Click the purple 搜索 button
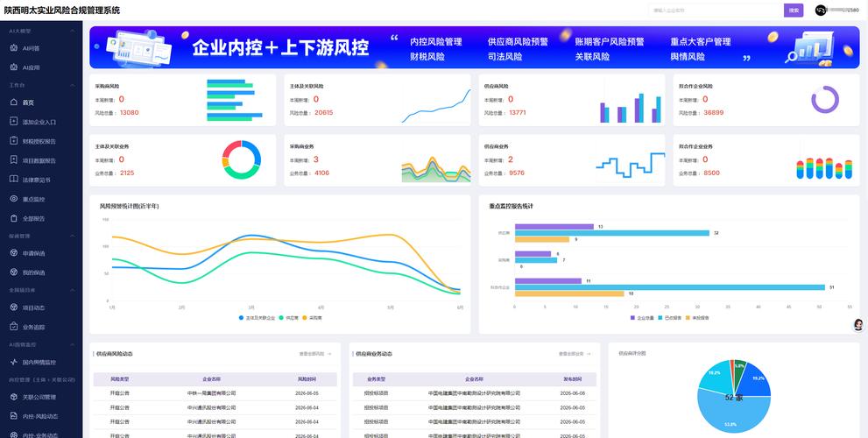 (794, 10)
